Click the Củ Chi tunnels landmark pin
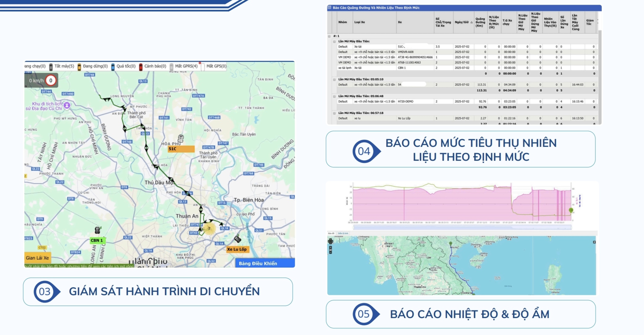The image size is (644, 335). [x=67, y=105]
